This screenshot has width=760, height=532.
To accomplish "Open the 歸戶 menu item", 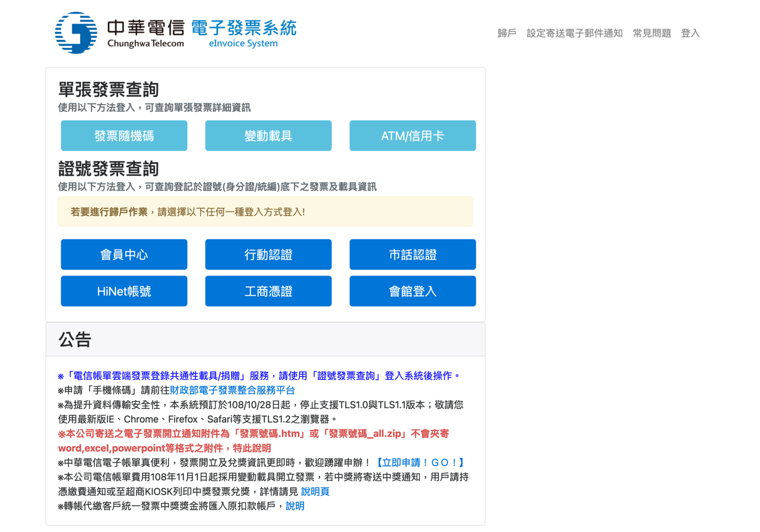I will pos(506,33).
